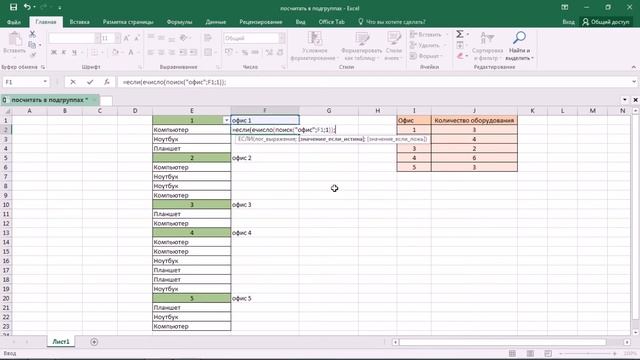Screen dimensions: 640x360
Task: Click the Font Color A swatch
Action: tap(131, 52)
